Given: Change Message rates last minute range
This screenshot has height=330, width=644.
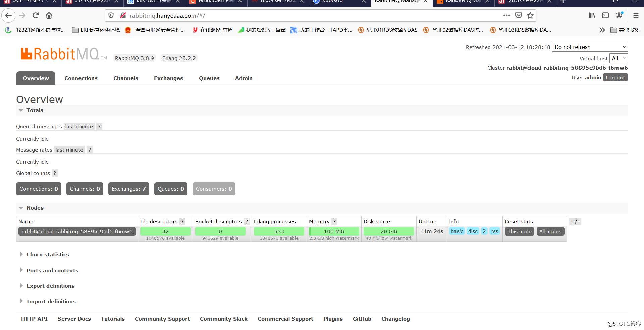Looking at the screenshot, I should [x=69, y=150].
